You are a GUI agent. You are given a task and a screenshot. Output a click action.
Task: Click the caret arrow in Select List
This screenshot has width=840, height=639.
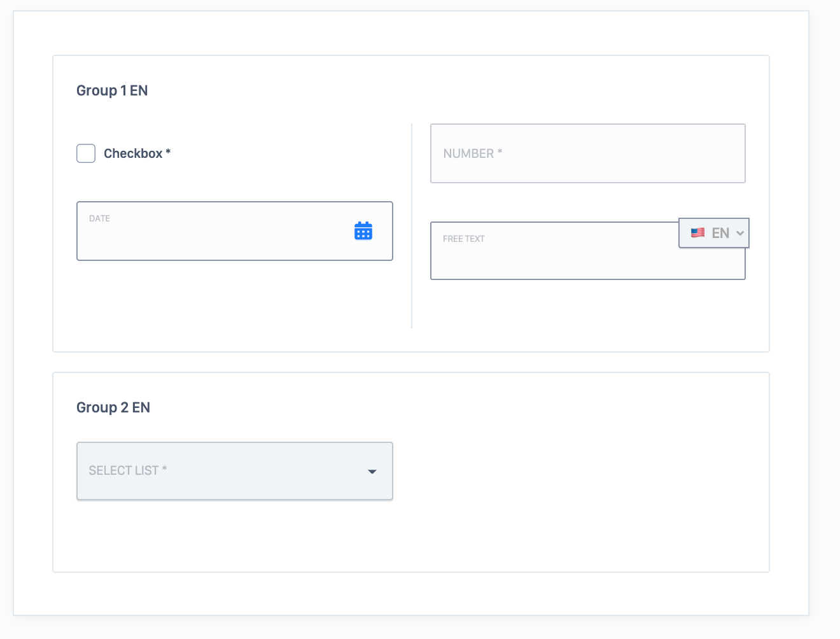point(372,472)
